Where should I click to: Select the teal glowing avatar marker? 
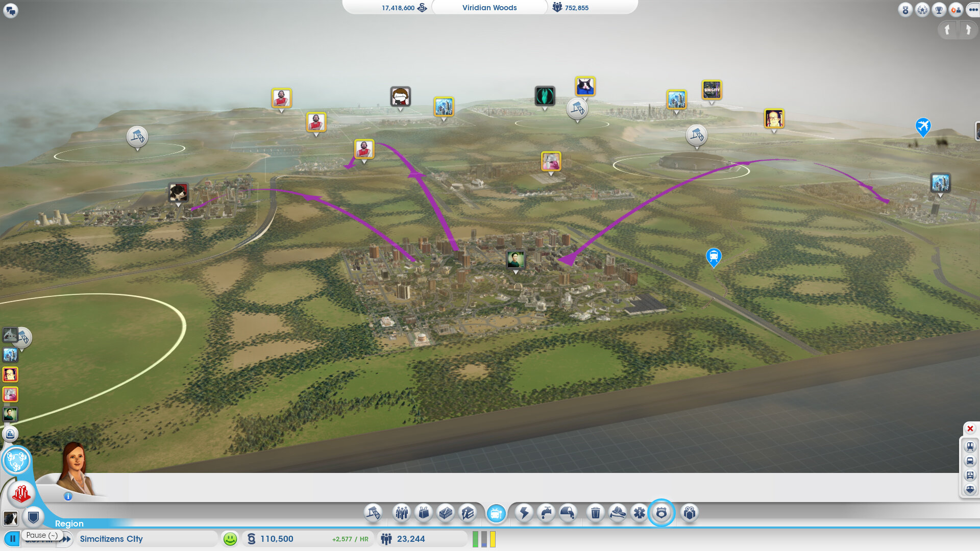tap(545, 96)
